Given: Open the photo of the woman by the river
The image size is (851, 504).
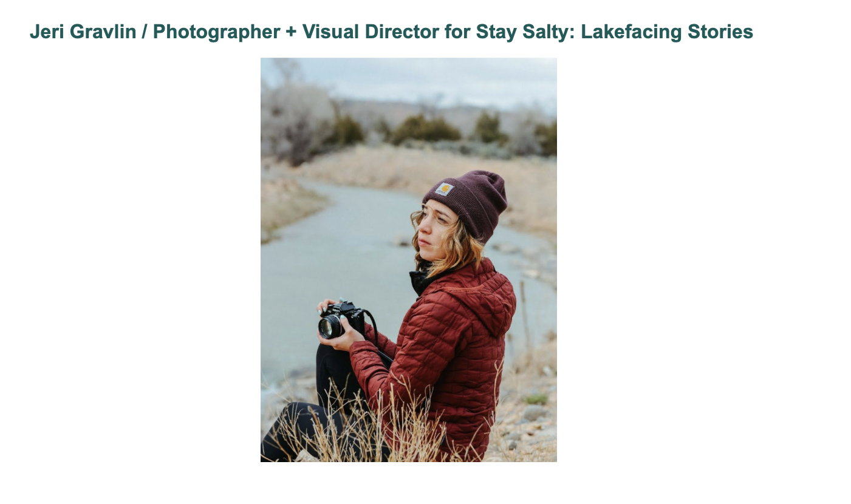Looking at the screenshot, I should [409, 260].
